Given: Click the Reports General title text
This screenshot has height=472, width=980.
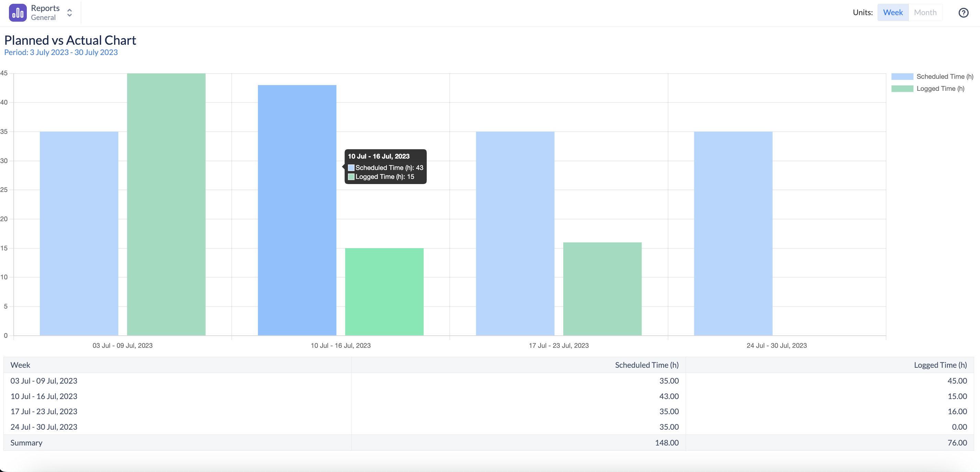Looking at the screenshot, I should pos(45,13).
